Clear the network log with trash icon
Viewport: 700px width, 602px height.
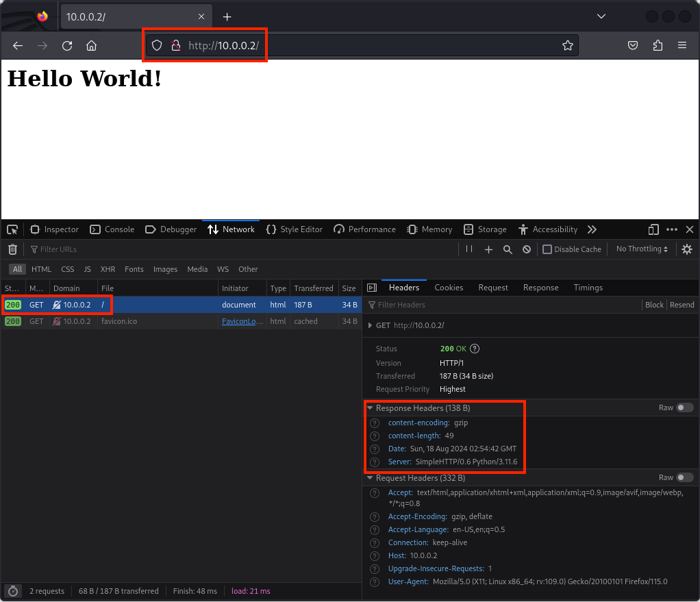pyautogui.click(x=12, y=249)
